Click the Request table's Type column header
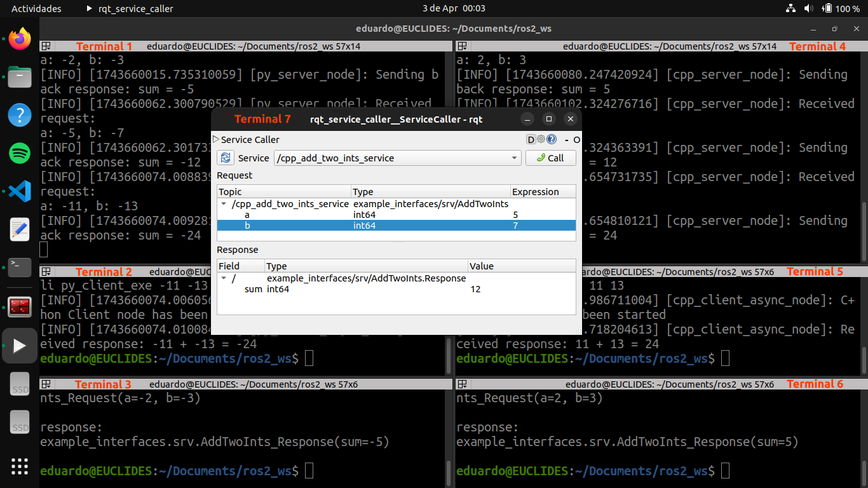 [431, 192]
